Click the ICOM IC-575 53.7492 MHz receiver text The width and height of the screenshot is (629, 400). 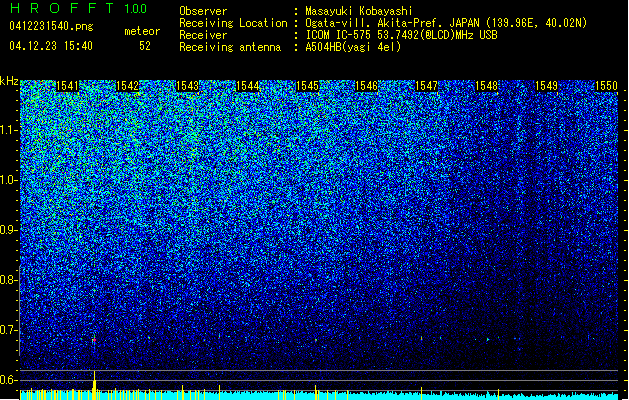click(401, 35)
